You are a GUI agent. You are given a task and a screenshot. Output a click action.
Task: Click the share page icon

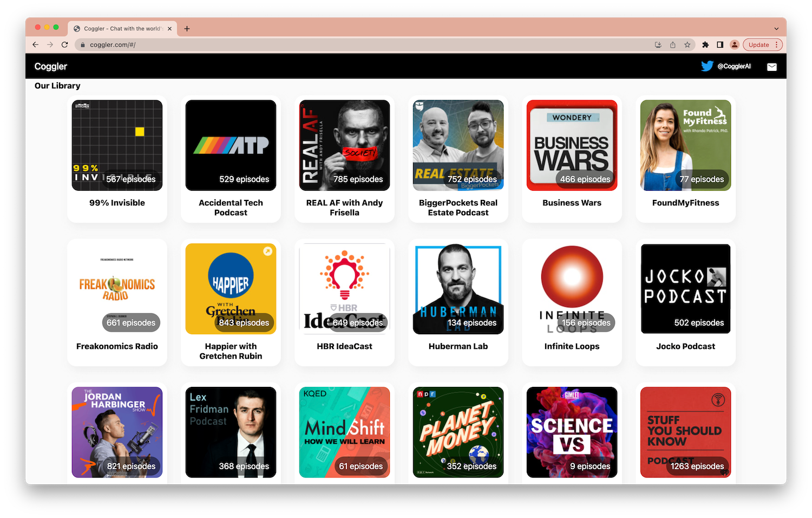(673, 45)
